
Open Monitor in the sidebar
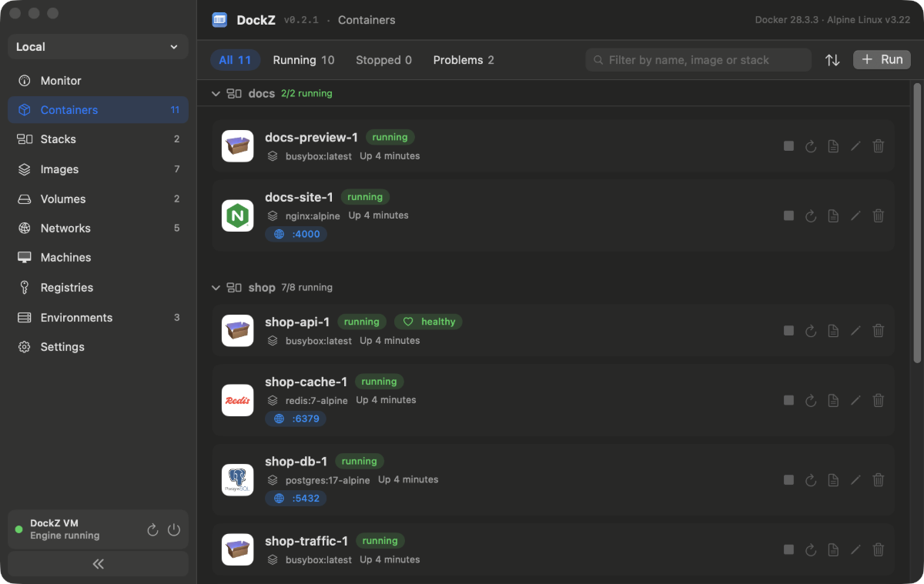tap(98, 81)
